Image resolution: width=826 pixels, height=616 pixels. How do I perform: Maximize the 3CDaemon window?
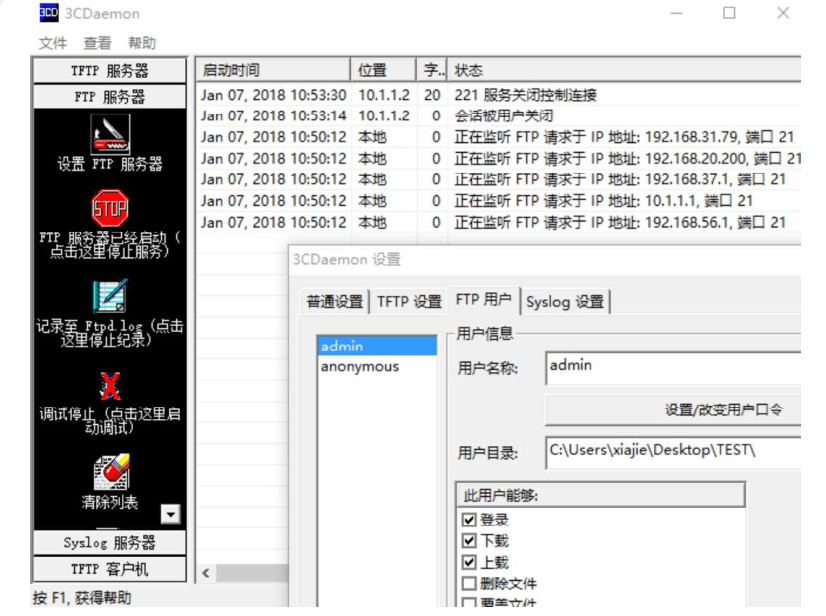point(729,13)
